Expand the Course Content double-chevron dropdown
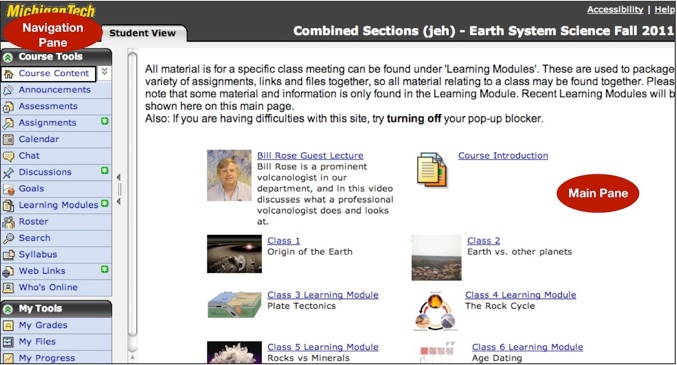Image resolution: width=677 pixels, height=365 pixels. pyautogui.click(x=104, y=72)
